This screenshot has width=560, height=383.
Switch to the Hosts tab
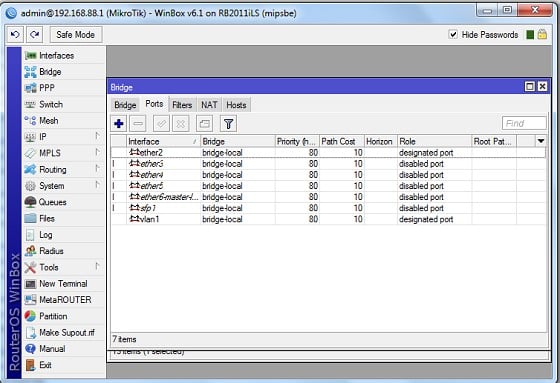(x=236, y=105)
